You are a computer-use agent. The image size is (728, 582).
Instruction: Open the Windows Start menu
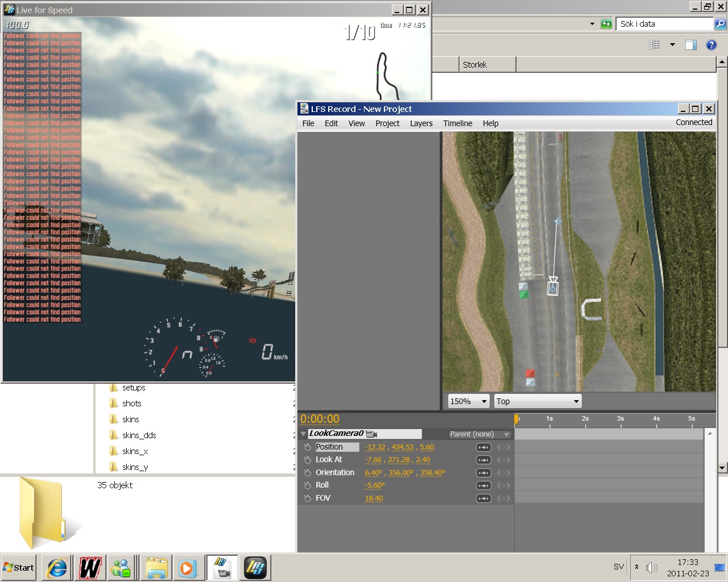tap(19, 568)
